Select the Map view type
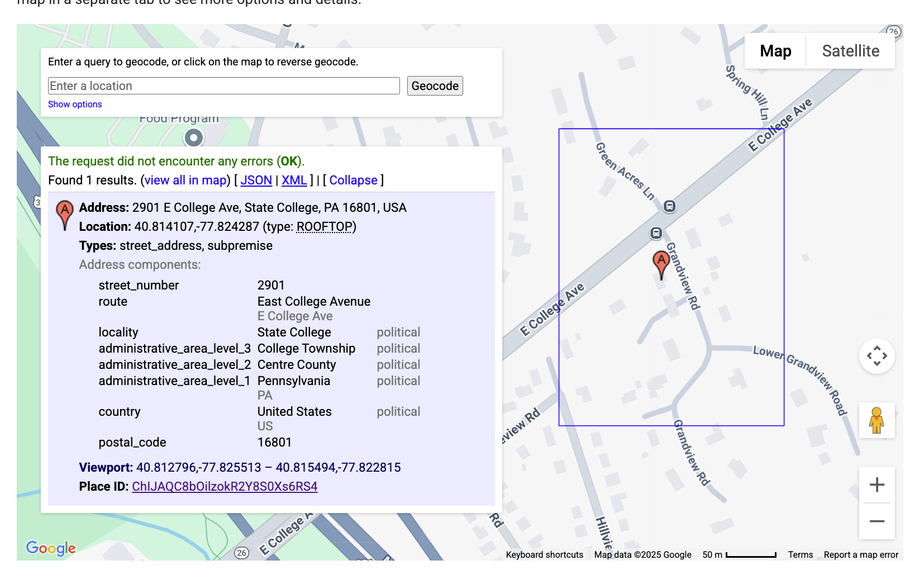924x579 pixels. tap(775, 51)
